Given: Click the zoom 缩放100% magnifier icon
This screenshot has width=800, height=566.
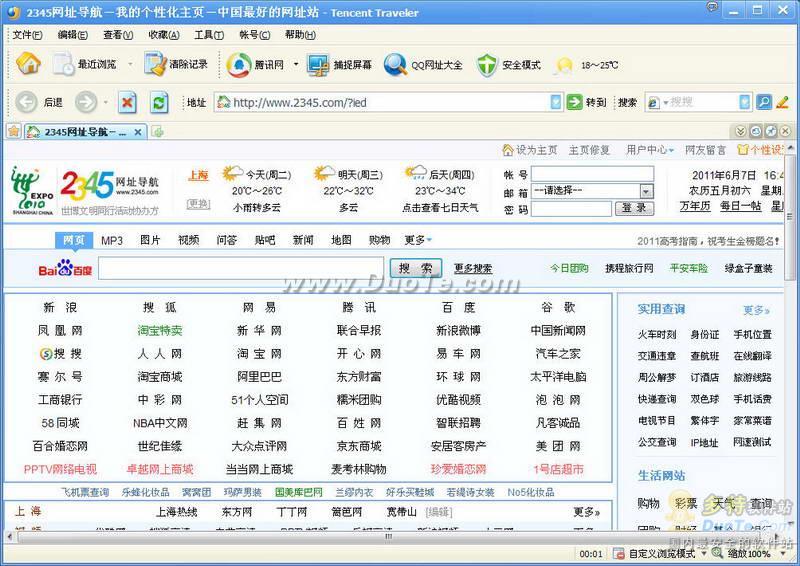Looking at the screenshot, I should pos(717,554).
